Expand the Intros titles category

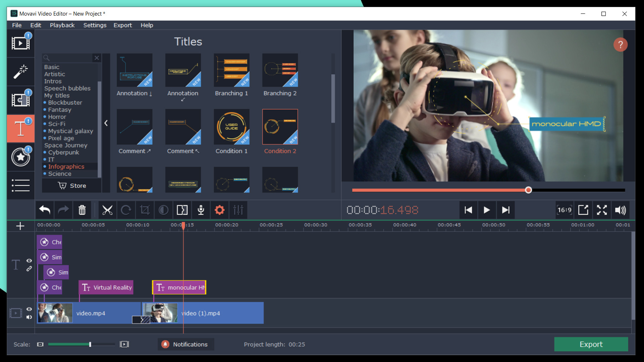tap(53, 81)
